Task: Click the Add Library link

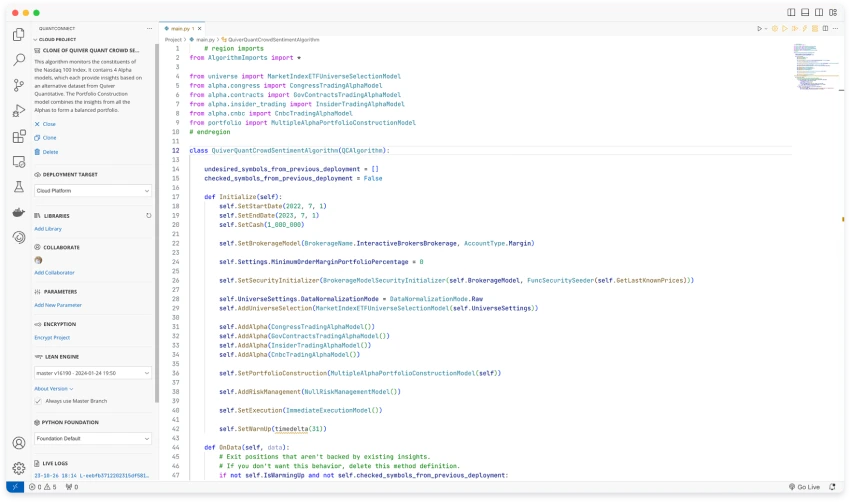Action: click(x=48, y=229)
